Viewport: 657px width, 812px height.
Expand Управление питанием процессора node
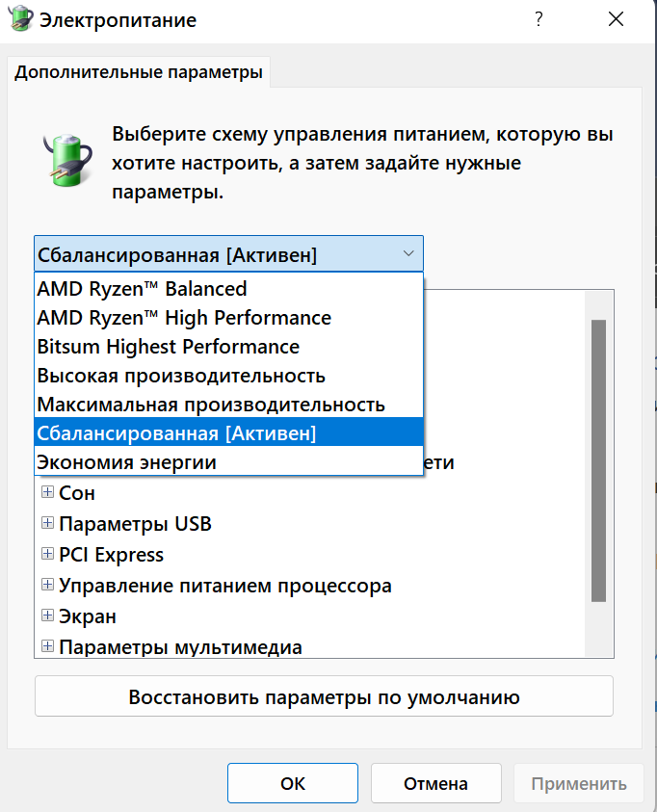47,586
